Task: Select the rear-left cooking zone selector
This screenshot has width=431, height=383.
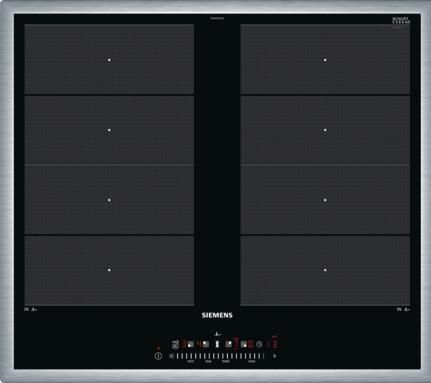Action: tap(206, 344)
